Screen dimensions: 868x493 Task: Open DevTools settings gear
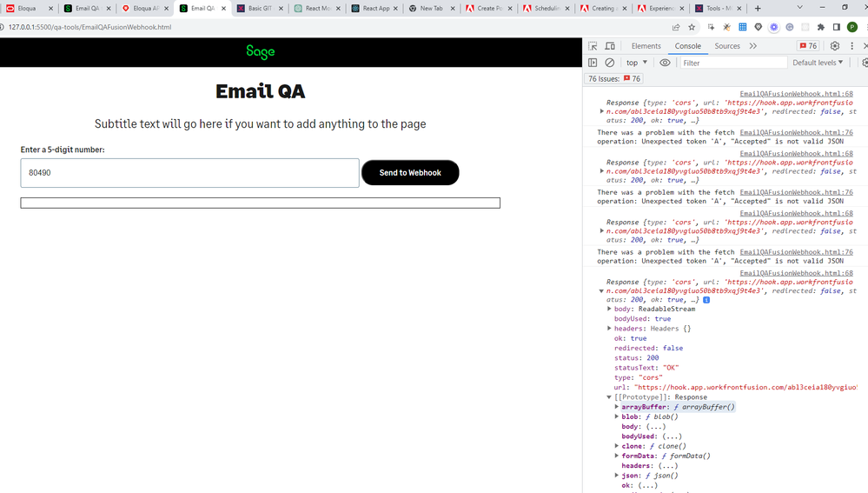[x=835, y=46]
